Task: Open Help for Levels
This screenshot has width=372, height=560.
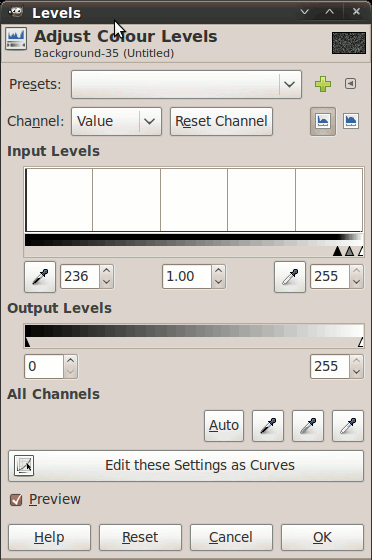Action: tap(49, 538)
